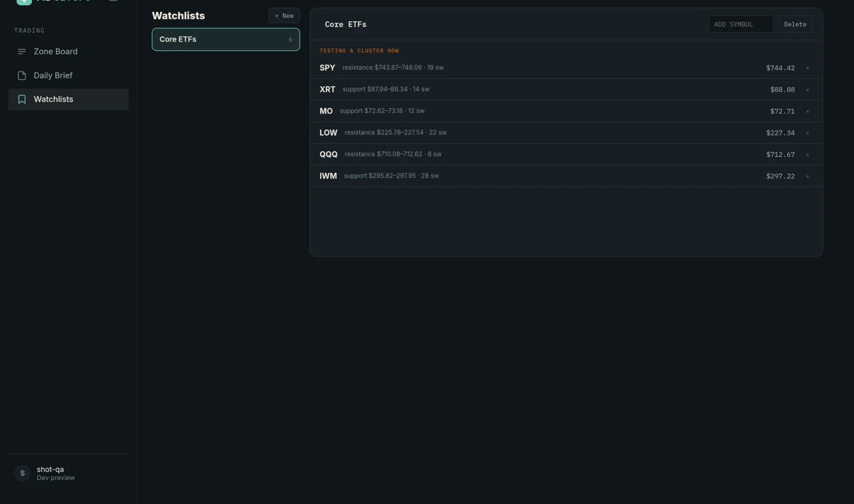The width and height of the screenshot is (854, 504).
Task: Open the MO ticker symbol
Action: [326, 111]
